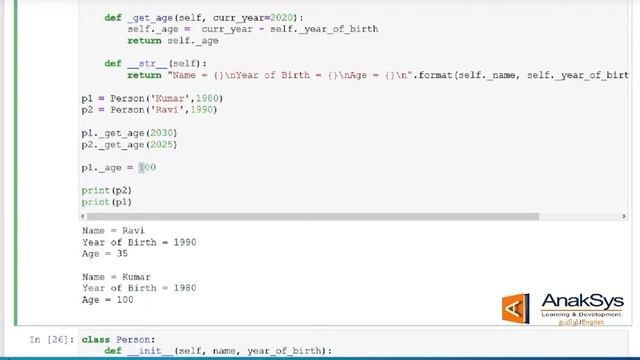Click output text 'Name = Ravi'
640x360 pixels.
113,231
